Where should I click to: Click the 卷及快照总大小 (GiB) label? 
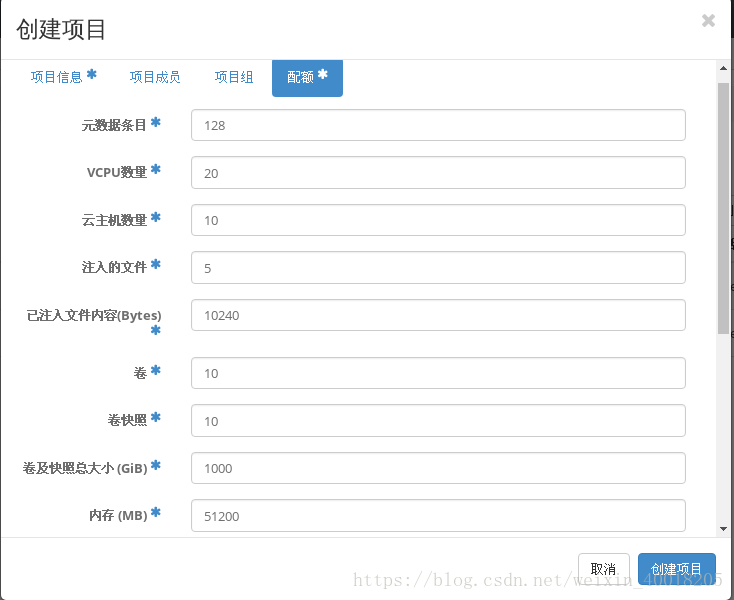coord(85,468)
